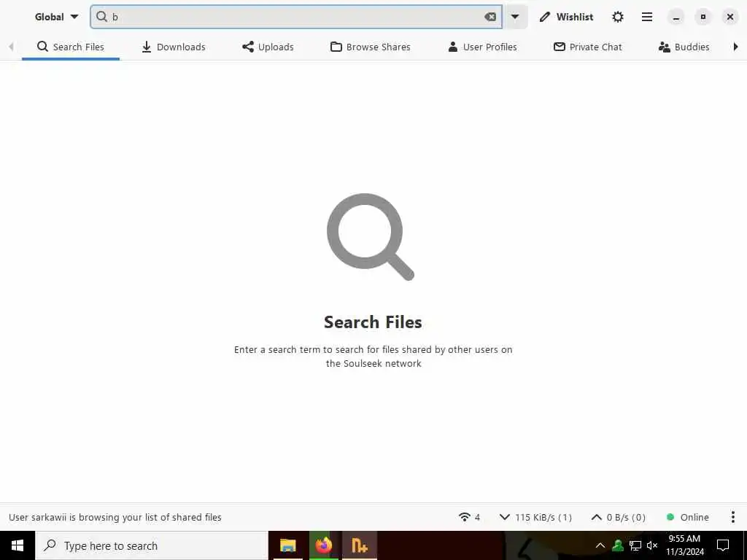
Task: Click the sarkawii browsing status message
Action: coord(115,517)
